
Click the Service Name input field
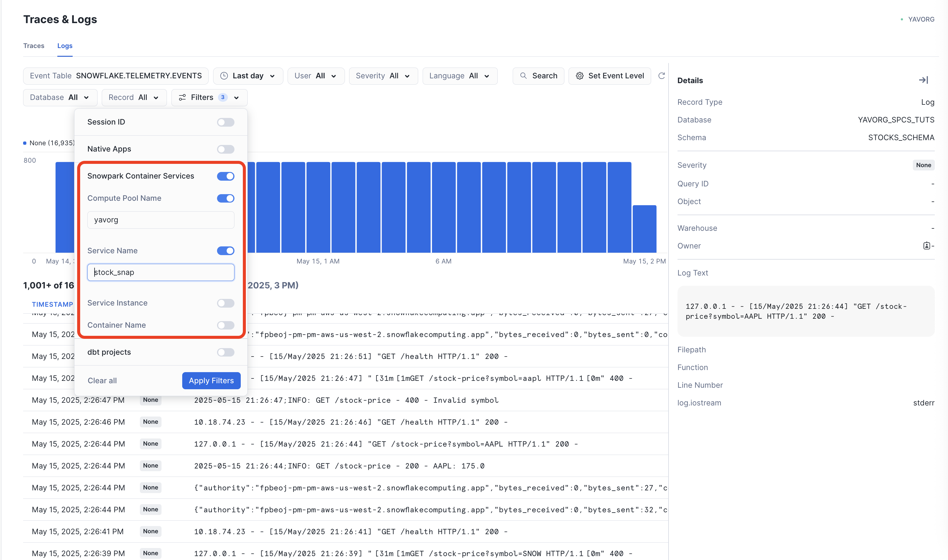161,272
